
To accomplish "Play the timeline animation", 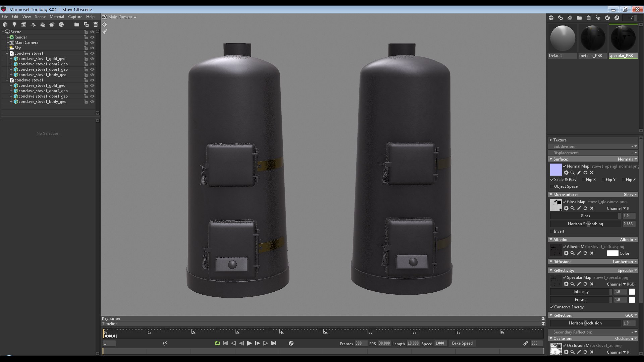I will 249,343.
